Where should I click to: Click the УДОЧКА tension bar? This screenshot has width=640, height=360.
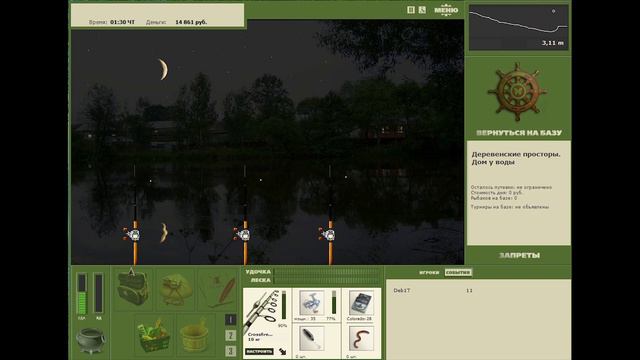328,271
